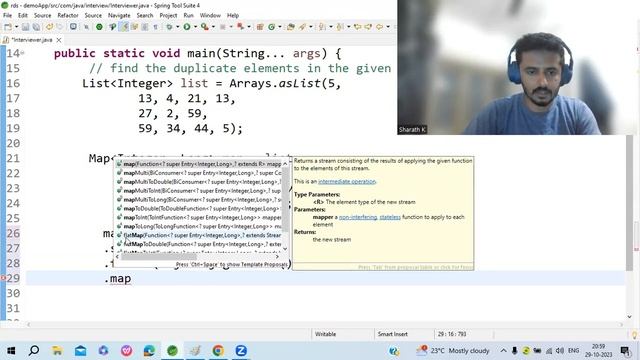
Task: Open the stateless link
Action: pos(390,217)
